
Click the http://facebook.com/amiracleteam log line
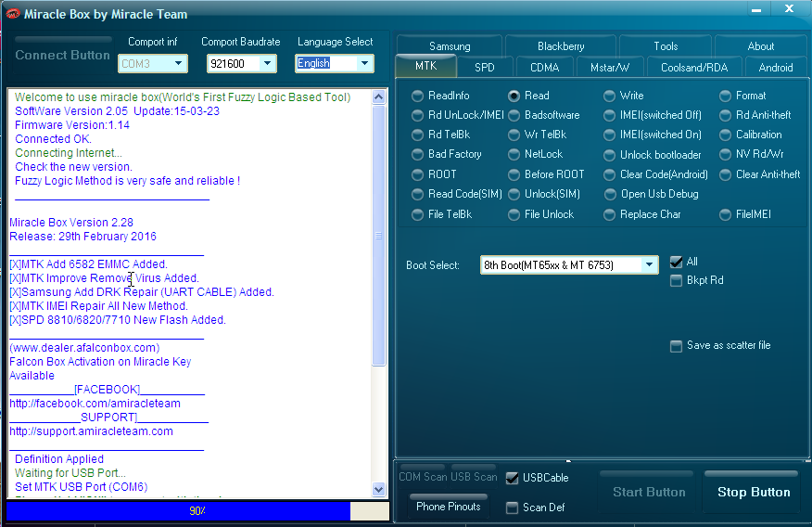(95, 404)
